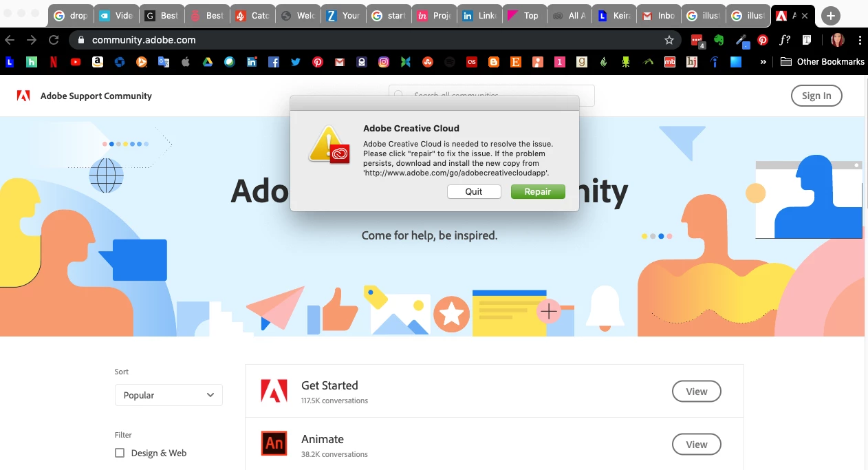Click the Pinterest extension in toolbar

[763, 40]
